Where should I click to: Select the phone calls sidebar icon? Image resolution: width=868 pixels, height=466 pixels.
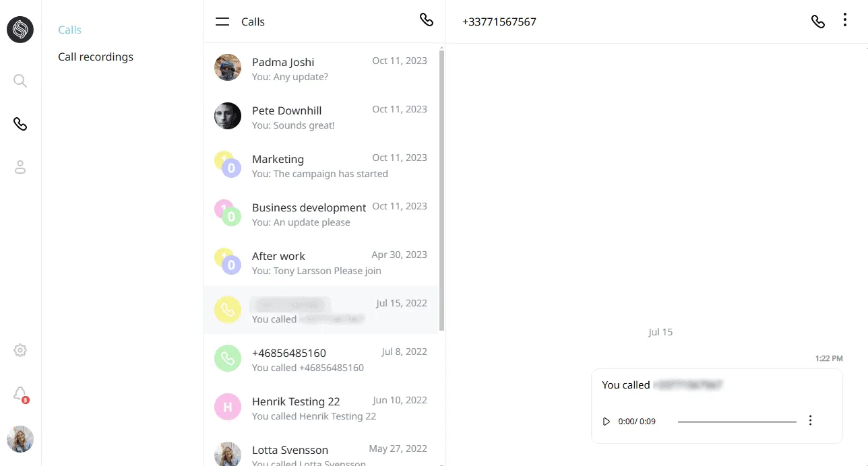(20, 124)
